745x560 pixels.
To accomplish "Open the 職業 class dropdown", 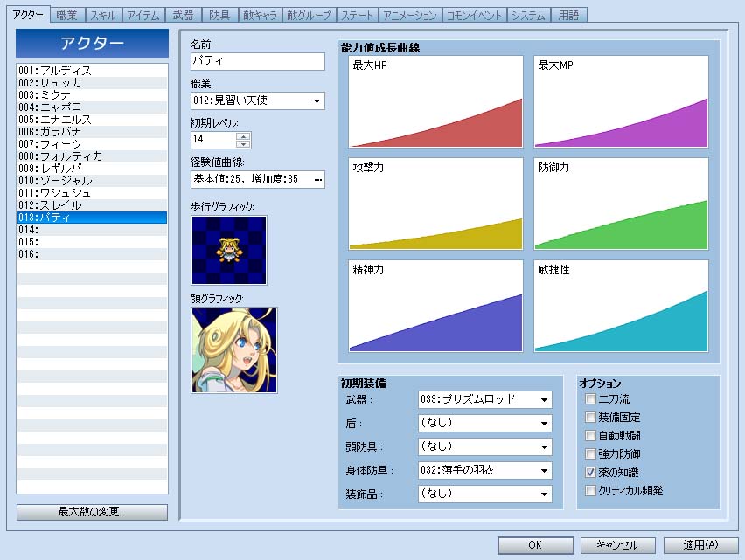I will pyautogui.click(x=257, y=101).
